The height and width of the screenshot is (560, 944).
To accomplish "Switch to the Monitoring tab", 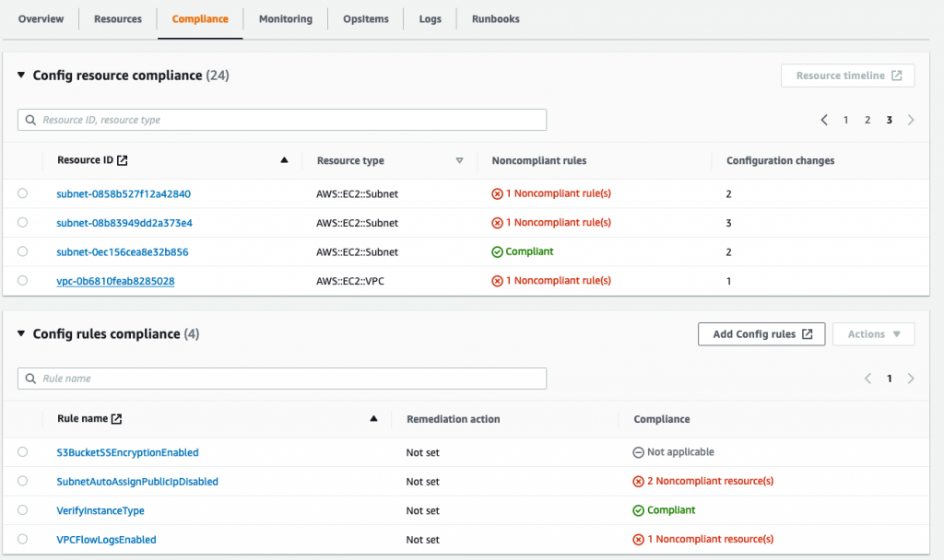I will [285, 18].
